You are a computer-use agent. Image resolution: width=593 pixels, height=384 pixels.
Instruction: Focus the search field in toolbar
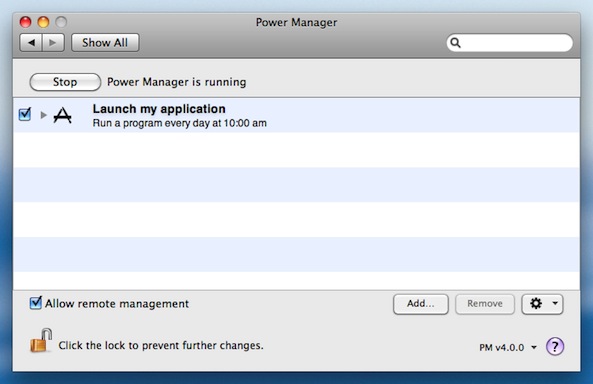tap(509, 42)
